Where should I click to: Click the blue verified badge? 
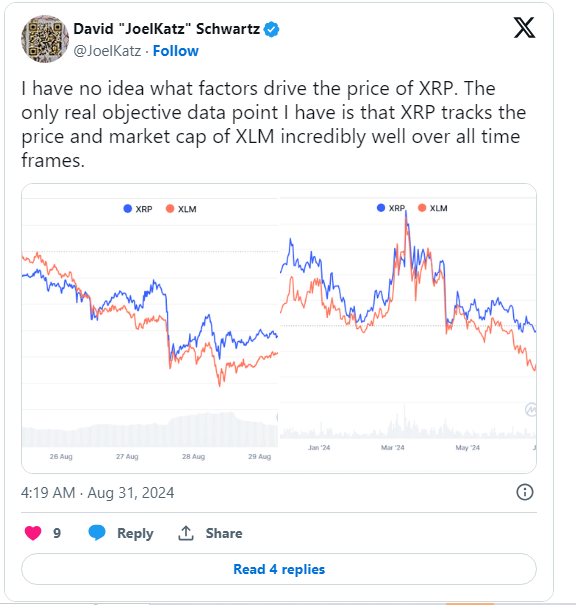272,29
